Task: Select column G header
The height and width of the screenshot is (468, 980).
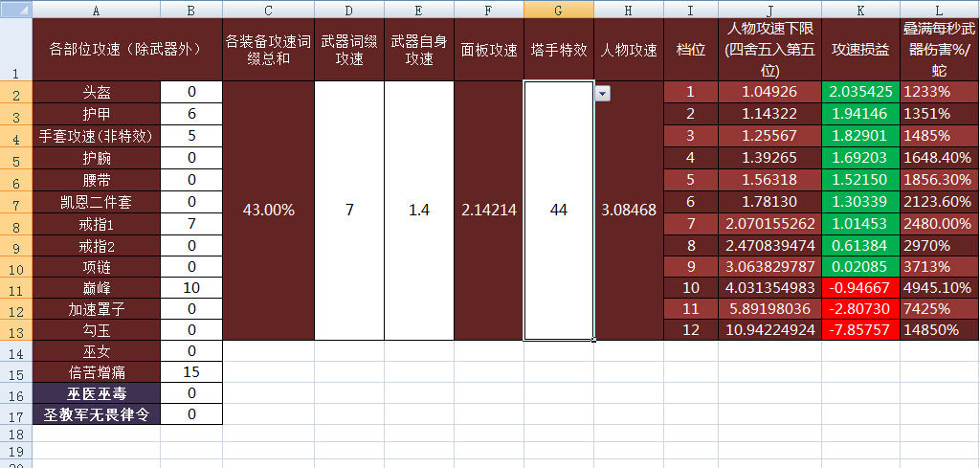Action: pyautogui.click(x=559, y=10)
